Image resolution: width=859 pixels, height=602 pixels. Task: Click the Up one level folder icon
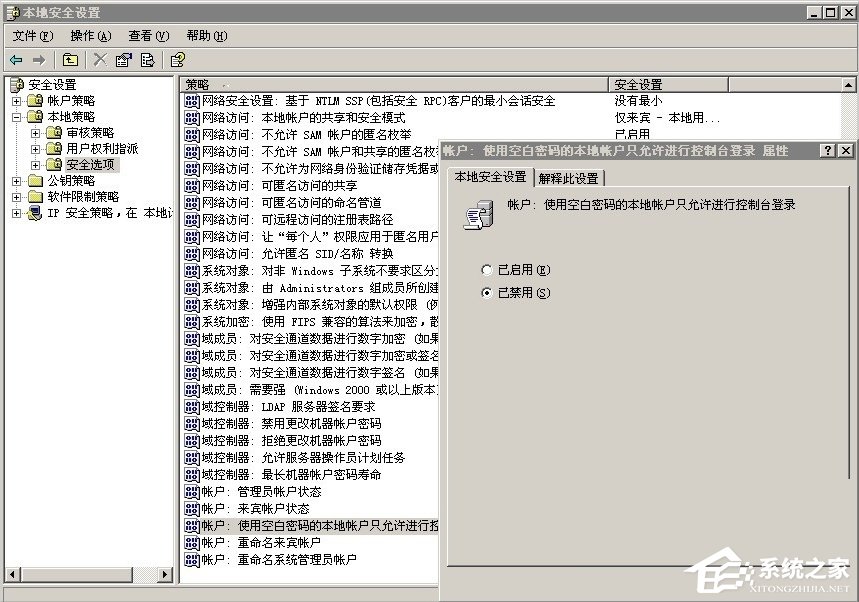point(69,60)
